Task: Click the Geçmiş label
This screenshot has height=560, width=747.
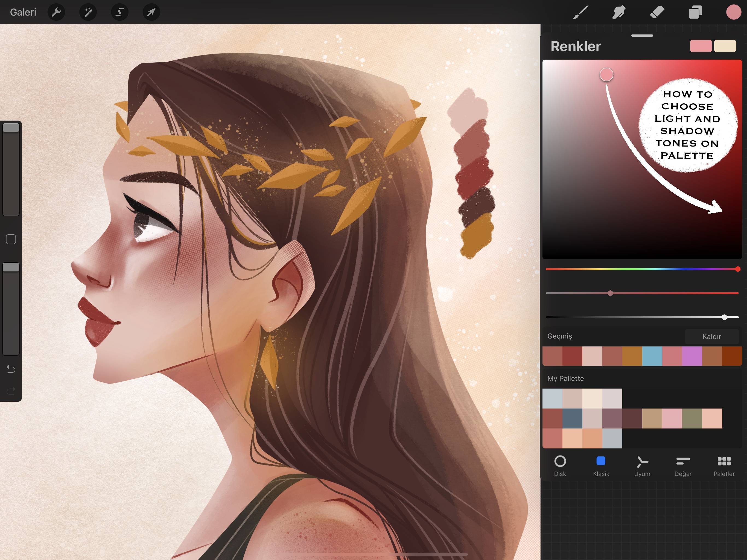Action: 560,336
